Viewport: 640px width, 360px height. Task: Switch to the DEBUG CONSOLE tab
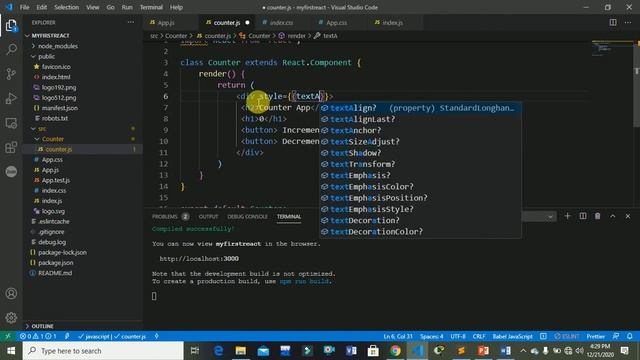coord(247,216)
